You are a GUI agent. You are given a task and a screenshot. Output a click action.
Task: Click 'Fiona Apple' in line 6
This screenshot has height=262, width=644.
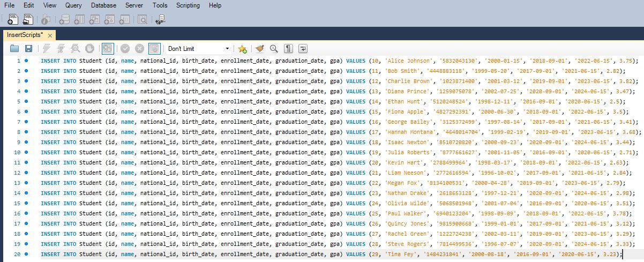tap(405, 112)
